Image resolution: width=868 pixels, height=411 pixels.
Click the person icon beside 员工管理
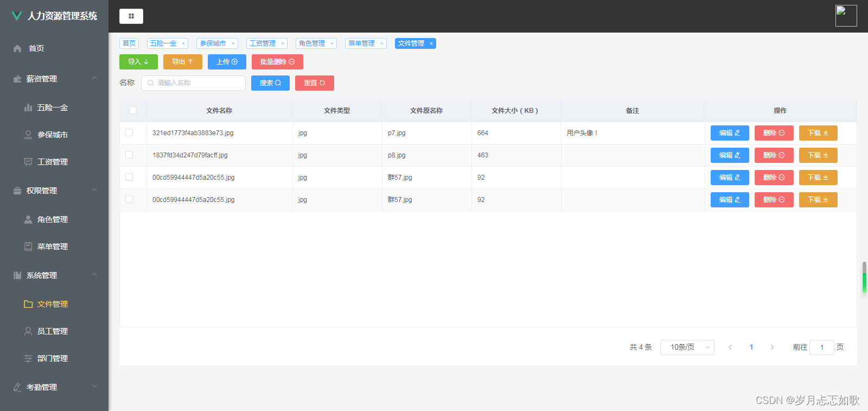[x=28, y=331]
